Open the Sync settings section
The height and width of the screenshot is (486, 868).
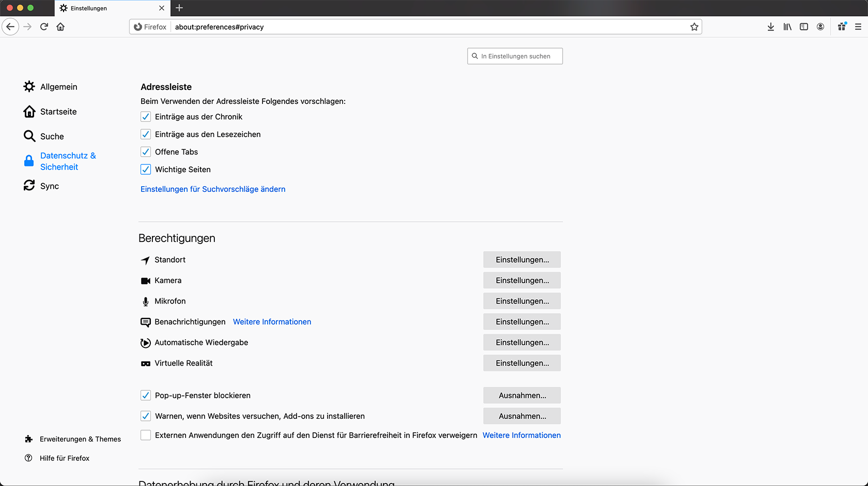pos(50,186)
